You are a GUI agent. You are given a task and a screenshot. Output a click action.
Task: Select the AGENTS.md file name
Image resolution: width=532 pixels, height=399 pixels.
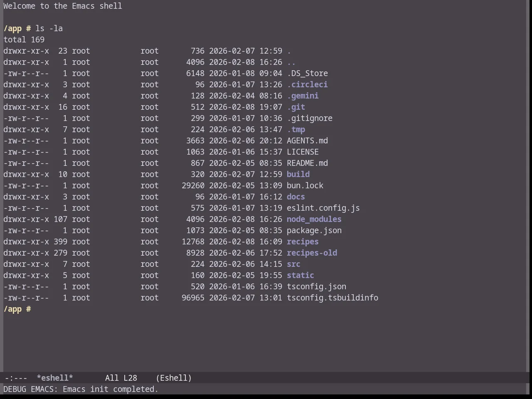point(307,140)
